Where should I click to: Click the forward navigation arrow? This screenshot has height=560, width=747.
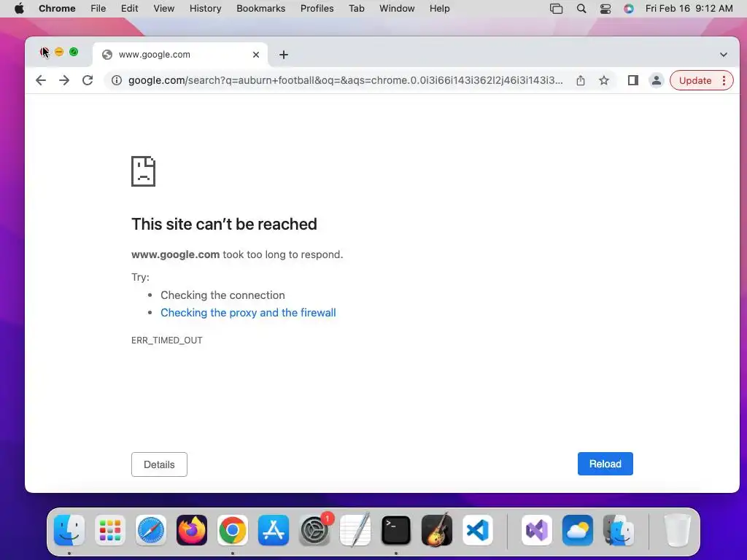click(64, 80)
